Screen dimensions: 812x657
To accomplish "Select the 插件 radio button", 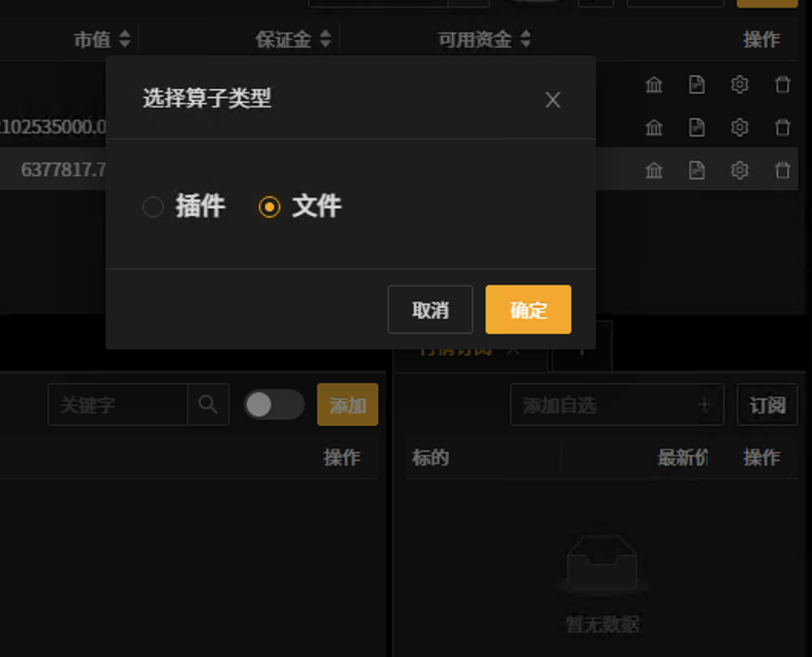I will coord(152,207).
